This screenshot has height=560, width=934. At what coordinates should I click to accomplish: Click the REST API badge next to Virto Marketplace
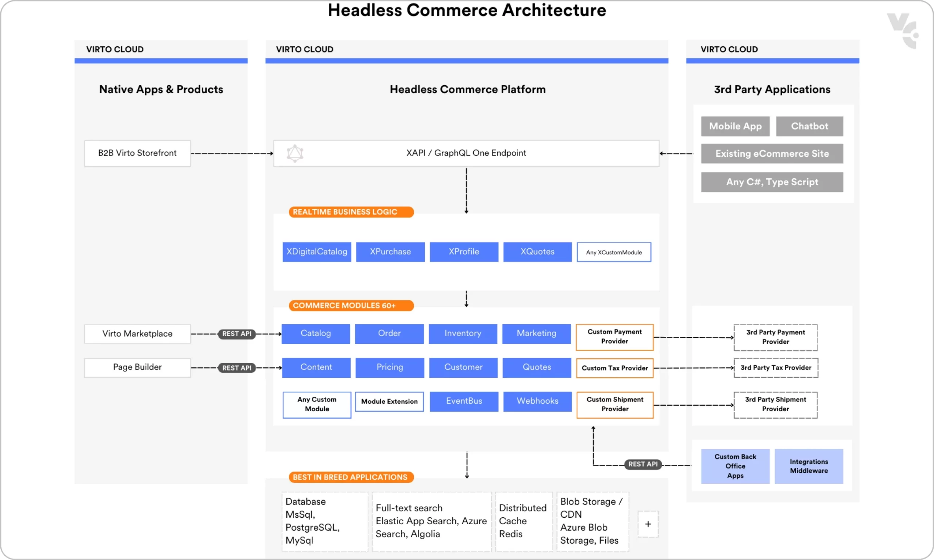tap(237, 334)
